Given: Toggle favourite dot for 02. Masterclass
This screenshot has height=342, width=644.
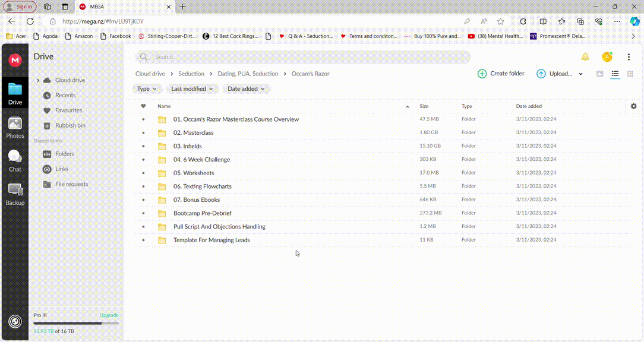Looking at the screenshot, I should tap(143, 132).
